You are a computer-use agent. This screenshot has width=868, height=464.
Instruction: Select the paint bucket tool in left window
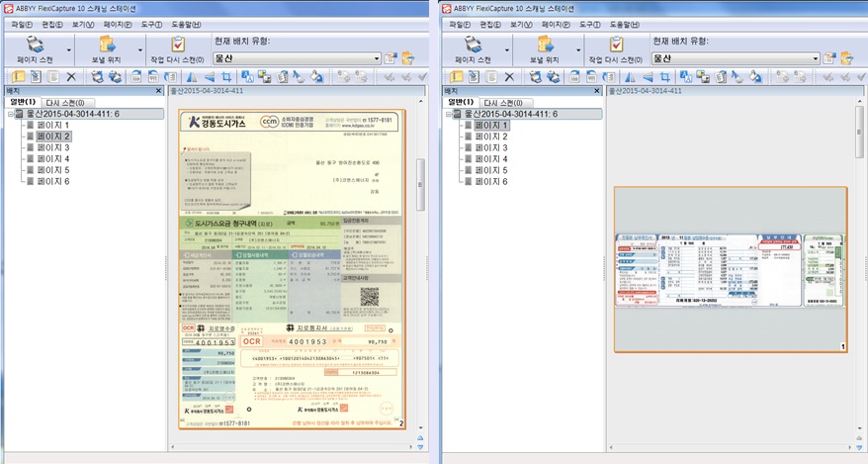click(x=316, y=77)
